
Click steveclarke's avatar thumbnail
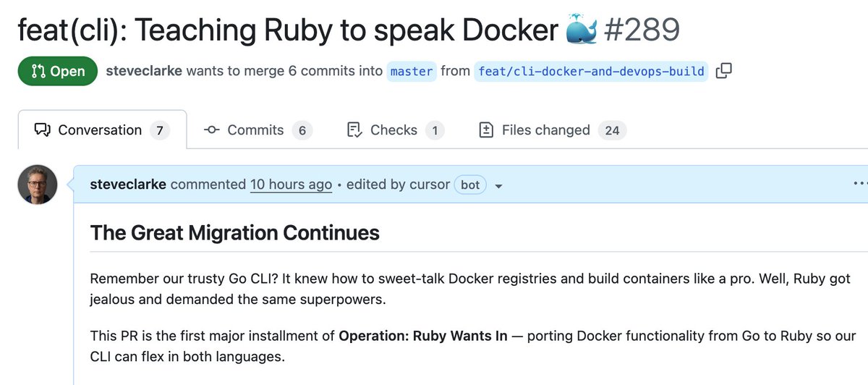pos(38,185)
